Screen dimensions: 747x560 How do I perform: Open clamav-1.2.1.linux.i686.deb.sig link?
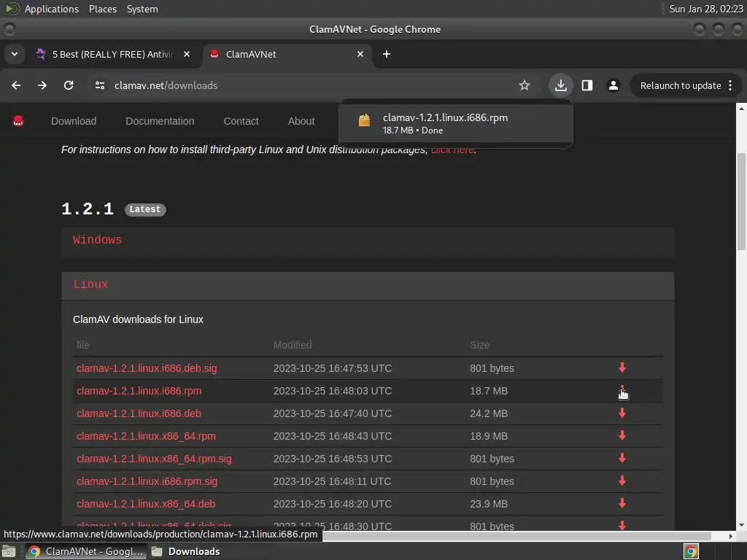(x=147, y=368)
